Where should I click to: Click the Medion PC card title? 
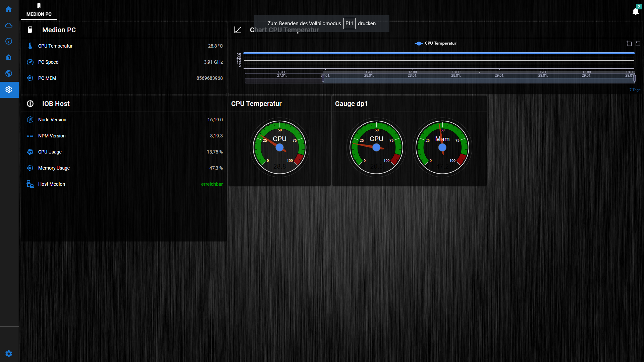pos(59,30)
